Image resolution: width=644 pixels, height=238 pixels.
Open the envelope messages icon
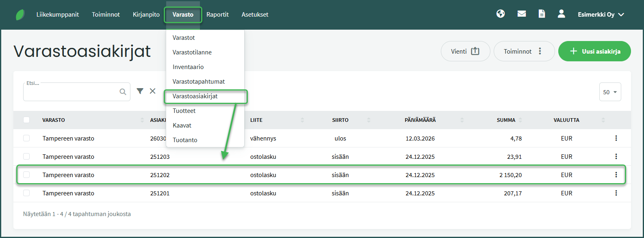click(x=522, y=14)
